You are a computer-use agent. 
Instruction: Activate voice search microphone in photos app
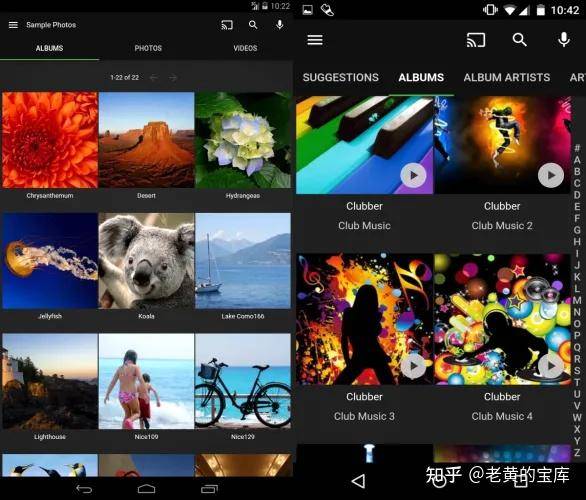[x=279, y=25]
